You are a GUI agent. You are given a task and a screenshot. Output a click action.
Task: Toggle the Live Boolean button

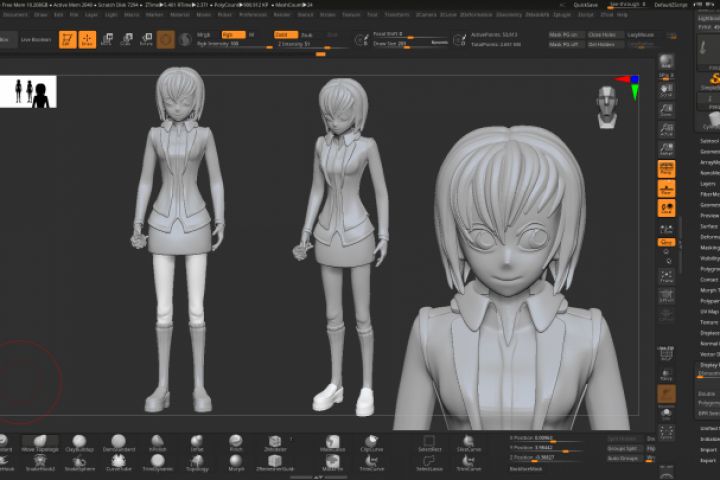point(36,40)
